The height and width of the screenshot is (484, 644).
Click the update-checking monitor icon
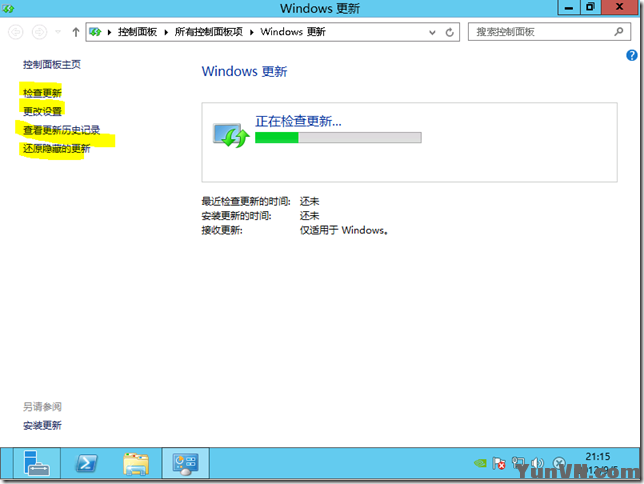(231, 135)
